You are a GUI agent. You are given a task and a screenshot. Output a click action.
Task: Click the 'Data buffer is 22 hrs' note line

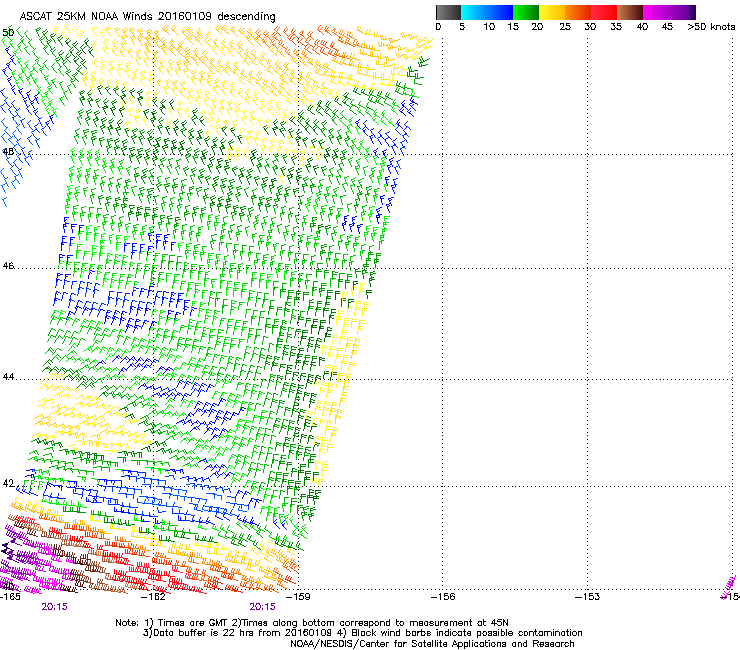click(362, 633)
